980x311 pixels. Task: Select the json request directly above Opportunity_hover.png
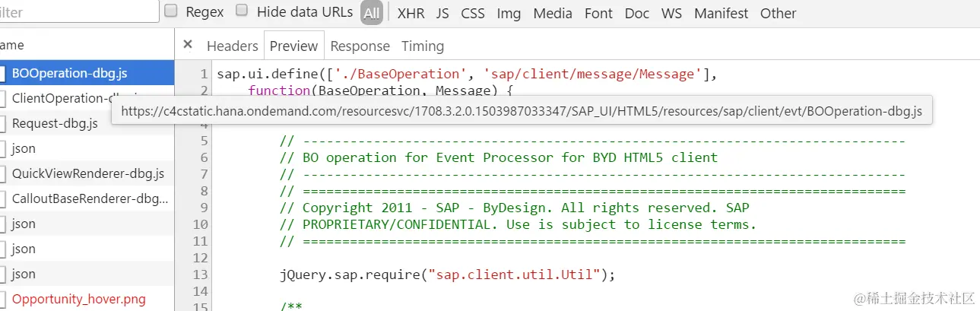(x=87, y=274)
